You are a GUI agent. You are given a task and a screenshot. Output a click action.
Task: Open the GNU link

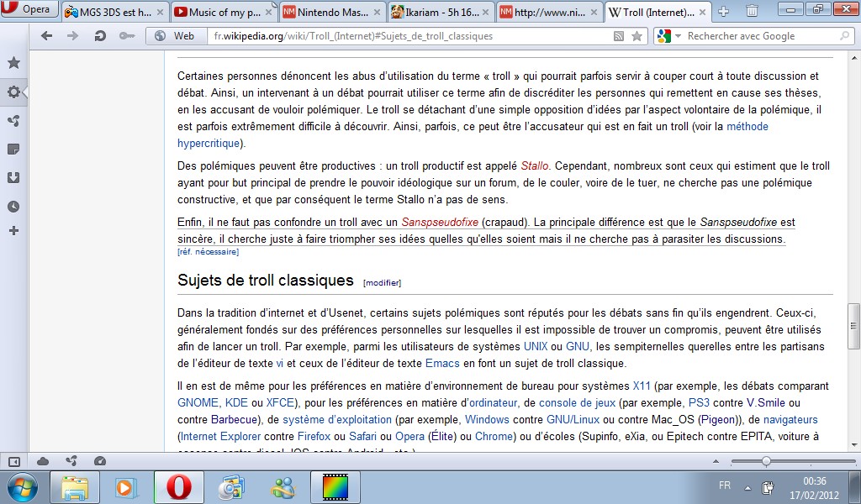577,347
